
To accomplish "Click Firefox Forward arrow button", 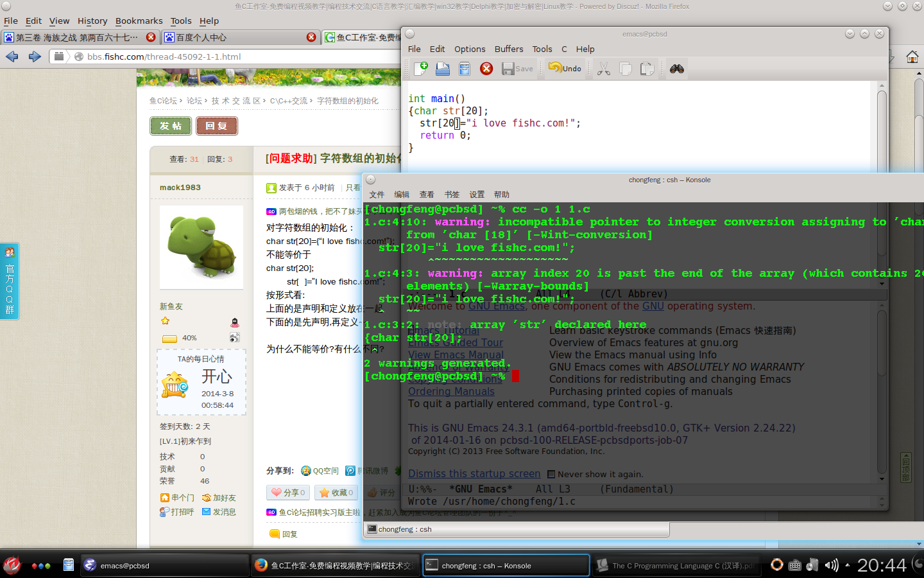I will pos(35,57).
